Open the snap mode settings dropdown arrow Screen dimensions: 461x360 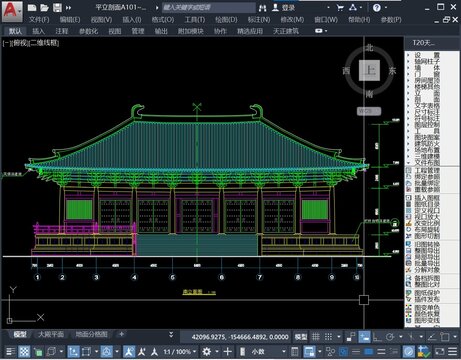pyautogui.click(x=339, y=337)
